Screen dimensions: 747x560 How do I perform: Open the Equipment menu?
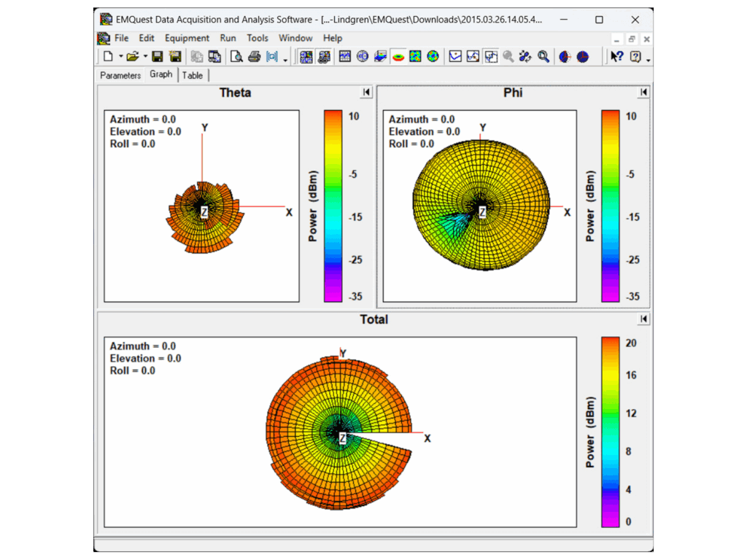click(x=187, y=38)
